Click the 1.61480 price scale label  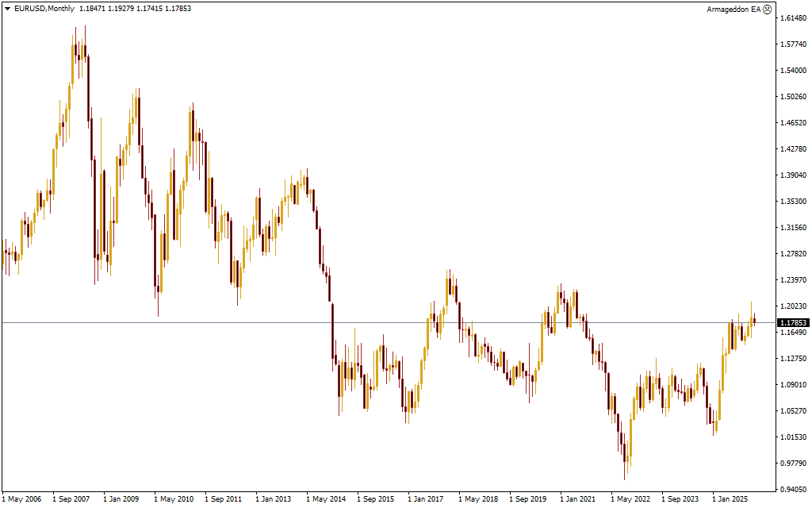pos(793,18)
